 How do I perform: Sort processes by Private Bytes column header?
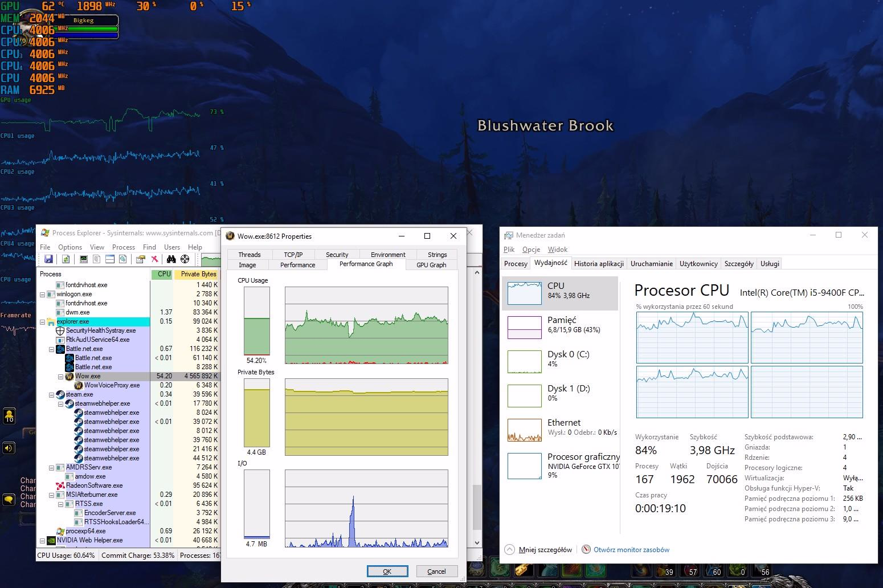tap(198, 274)
